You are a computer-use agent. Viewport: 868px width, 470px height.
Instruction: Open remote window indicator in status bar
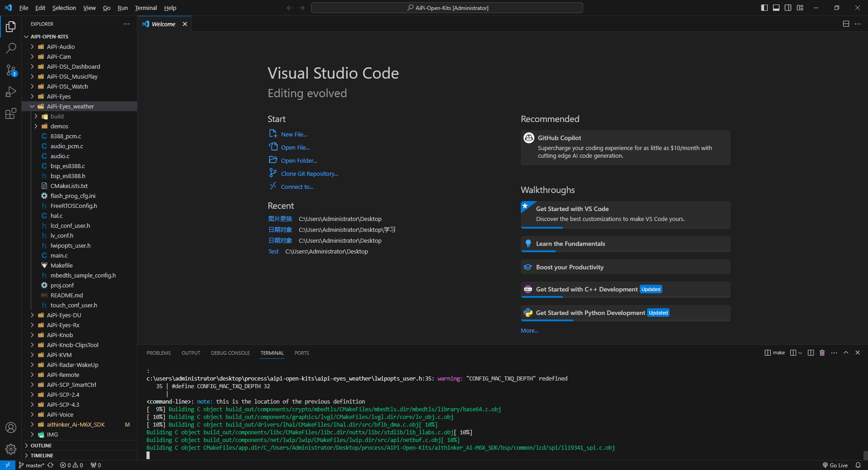coord(8,465)
